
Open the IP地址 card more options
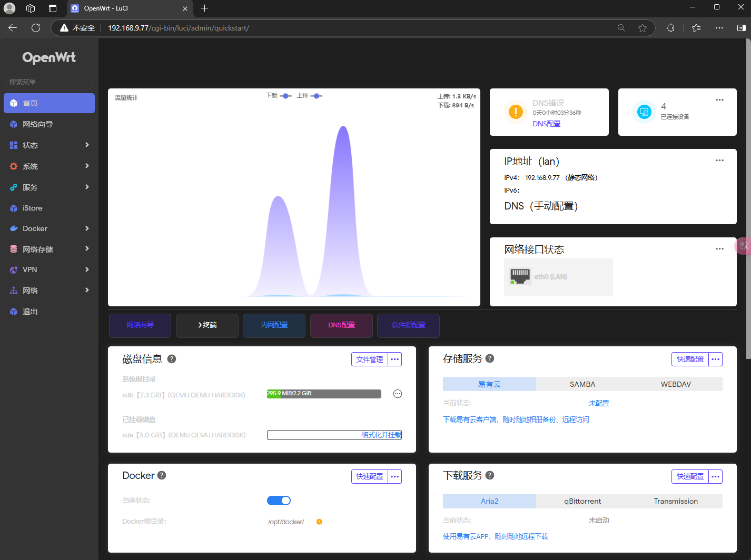pyautogui.click(x=719, y=161)
